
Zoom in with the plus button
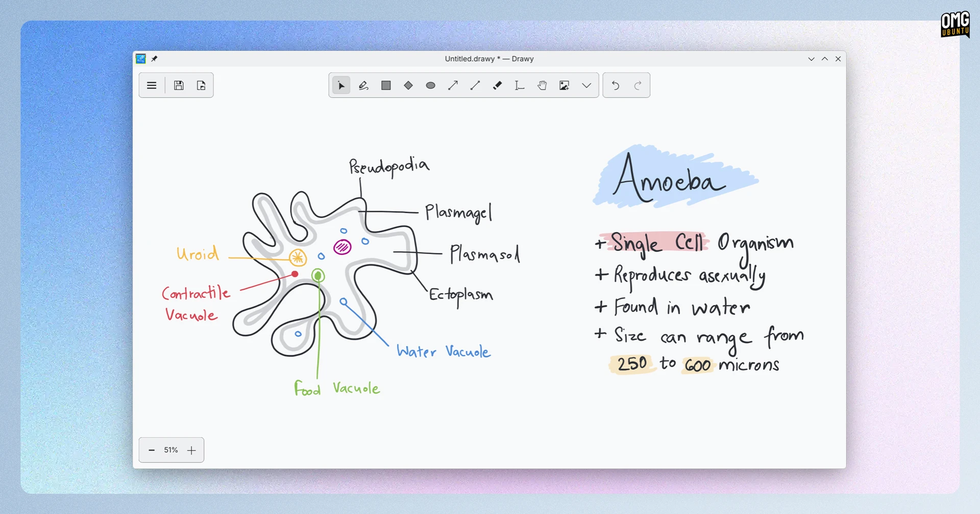[x=191, y=450]
